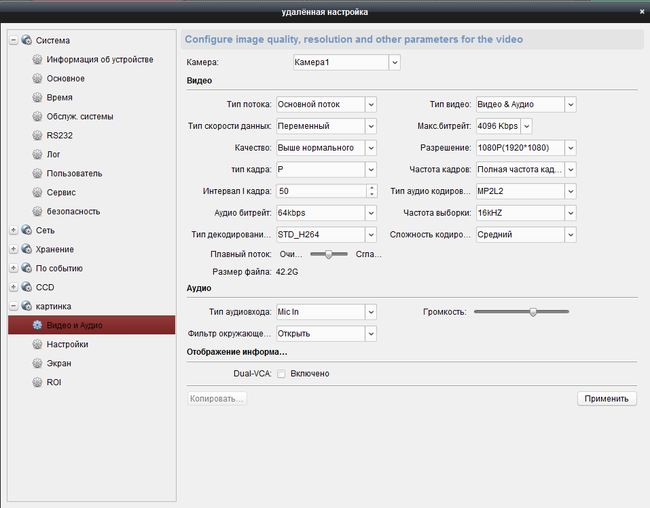Open the Качество dropdown
650x508 pixels.
[x=371, y=148]
